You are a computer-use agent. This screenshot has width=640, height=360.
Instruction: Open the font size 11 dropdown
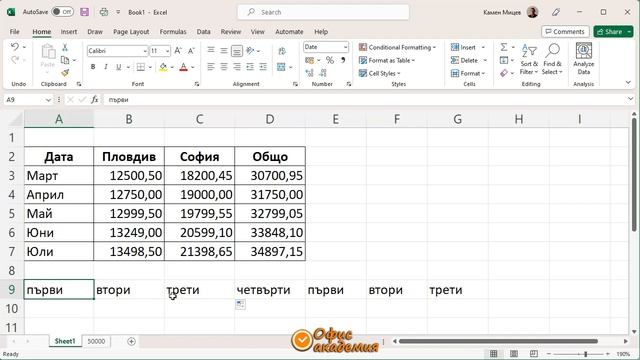(167, 51)
